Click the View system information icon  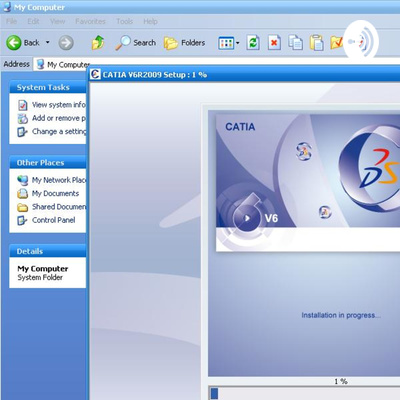tap(22, 105)
